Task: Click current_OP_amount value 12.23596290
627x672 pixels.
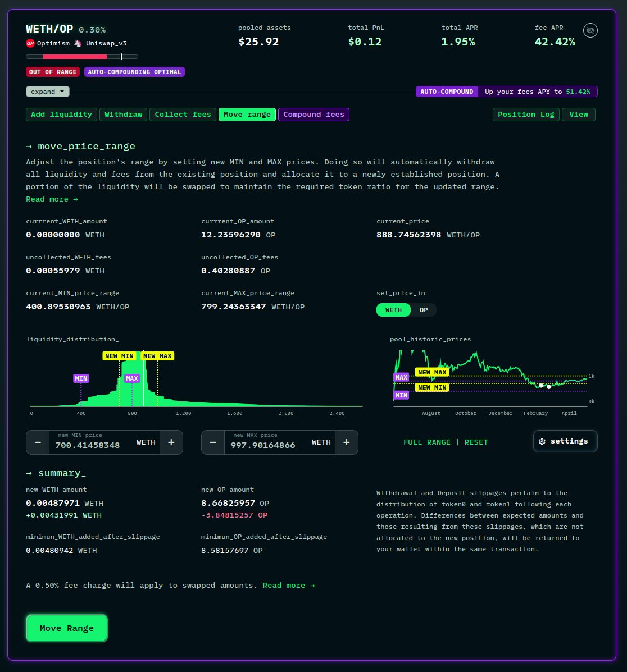Action: click(231, 235)
